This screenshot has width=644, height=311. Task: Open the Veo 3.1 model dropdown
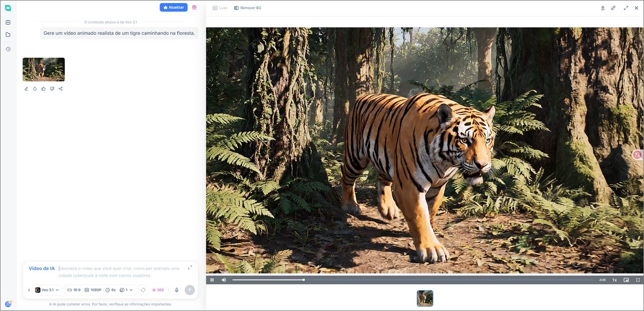click(47, 290)
